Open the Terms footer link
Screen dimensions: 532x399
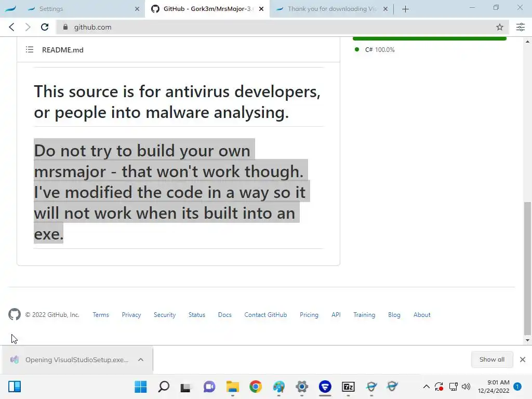[x=101, y=315]
